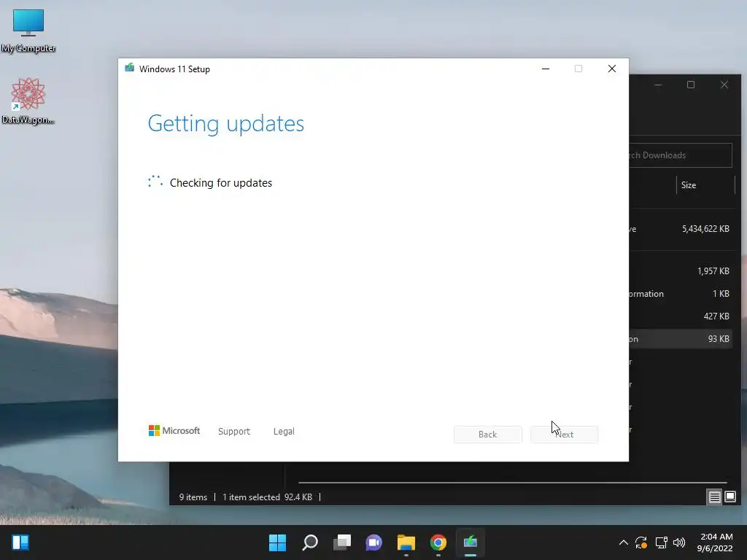Screen dimensions: 747x560
Task: Show hidden system tray icons
Action: [623, 542]
